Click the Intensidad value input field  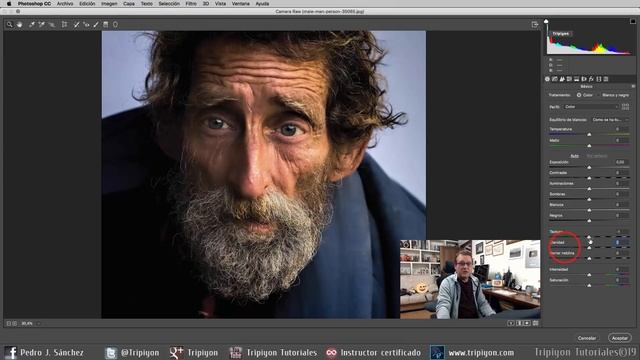[622, 269]
